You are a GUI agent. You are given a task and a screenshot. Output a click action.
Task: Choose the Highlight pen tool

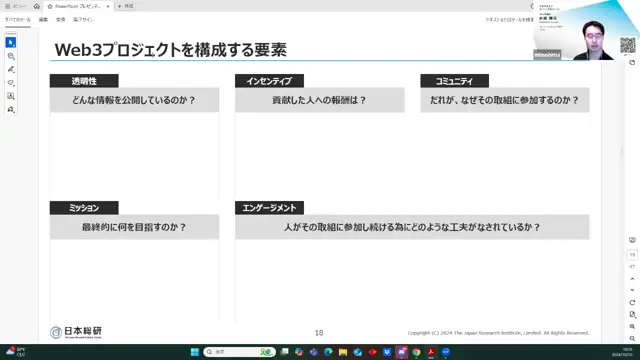[x=11, y=69]
